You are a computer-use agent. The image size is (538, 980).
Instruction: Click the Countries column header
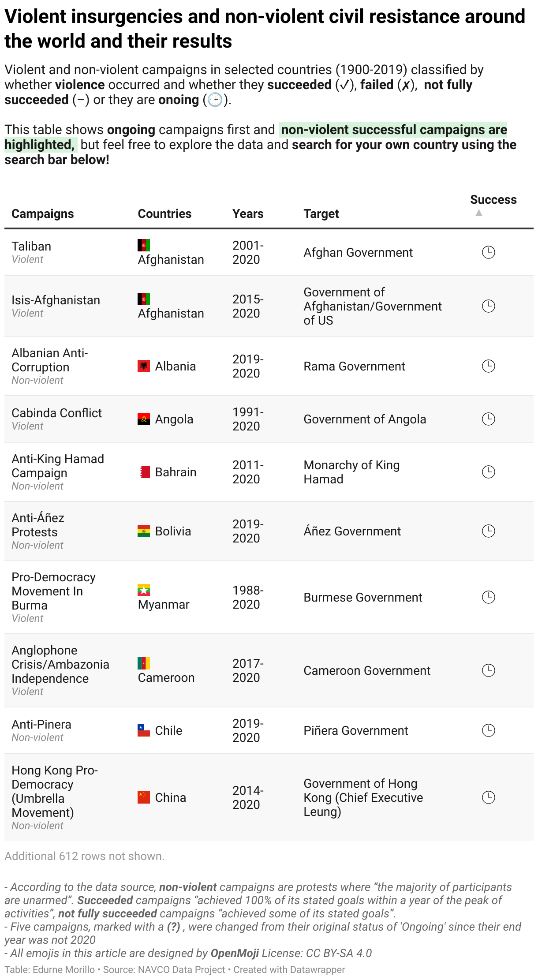[x=164, y=214]
